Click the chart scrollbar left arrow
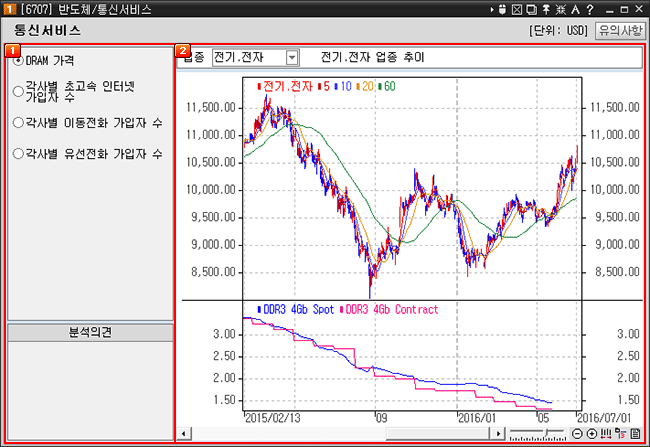 point(184,434)
